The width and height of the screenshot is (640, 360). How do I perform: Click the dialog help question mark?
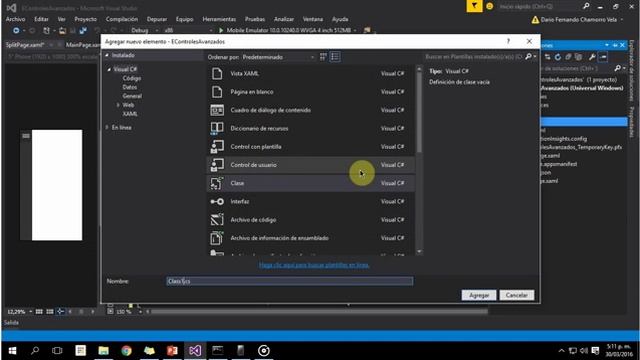pyautogui.click(x=508, y=41)
